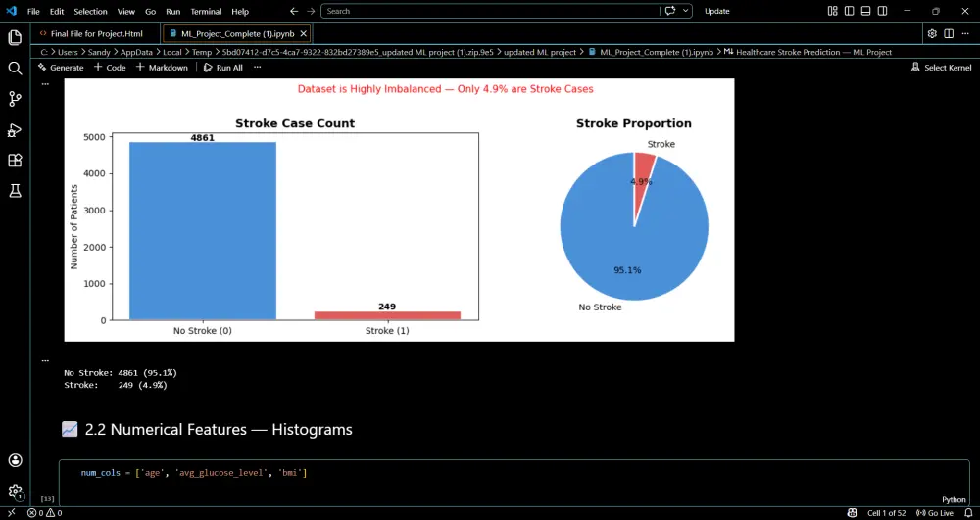Open the Manage gear in the activity bar

15,492
